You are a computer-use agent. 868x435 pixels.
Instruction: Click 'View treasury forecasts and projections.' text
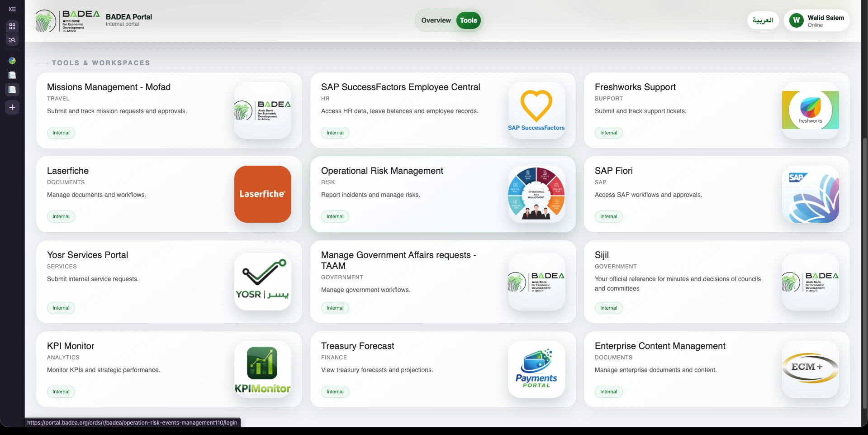click(377, 370)
